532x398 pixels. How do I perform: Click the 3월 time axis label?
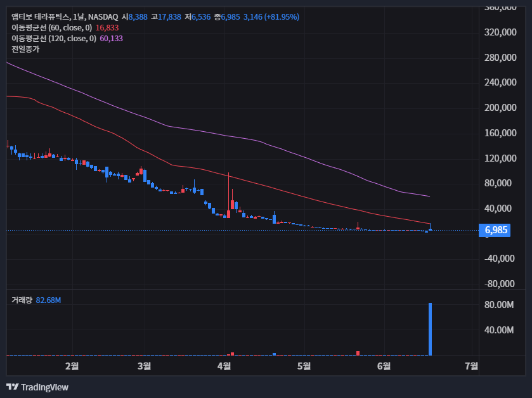[x=145, y=366]
